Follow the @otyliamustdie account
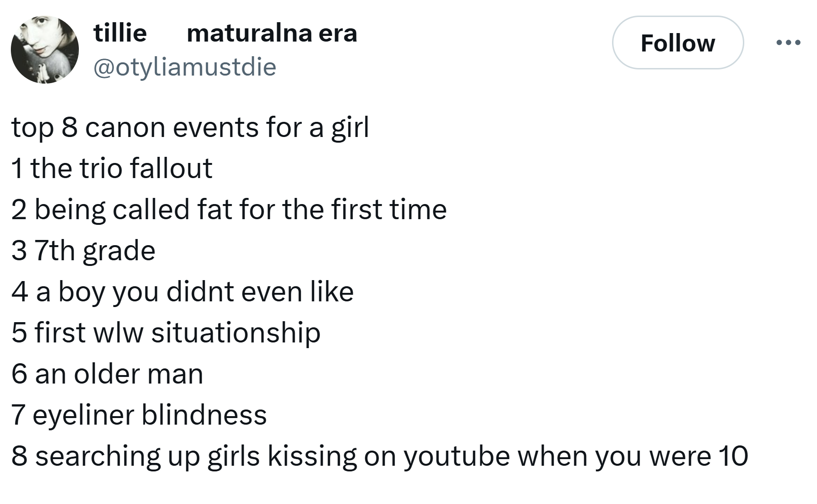The image size is (817, 504). 678,43
